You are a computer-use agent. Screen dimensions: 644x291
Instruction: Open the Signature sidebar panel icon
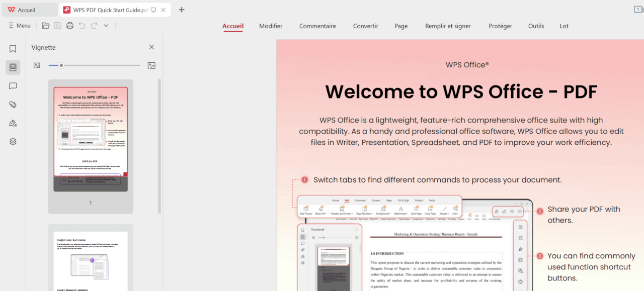pos(13,123)
